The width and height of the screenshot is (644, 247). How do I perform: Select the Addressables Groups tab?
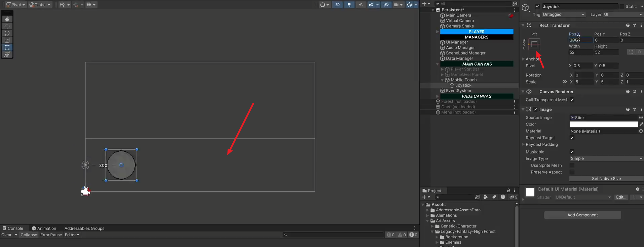coord(84,228)
